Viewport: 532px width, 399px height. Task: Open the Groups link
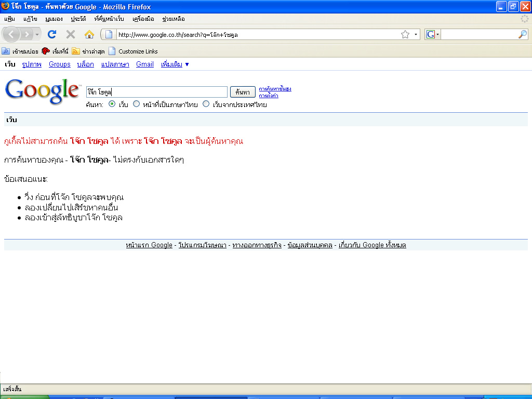(60, 64)
